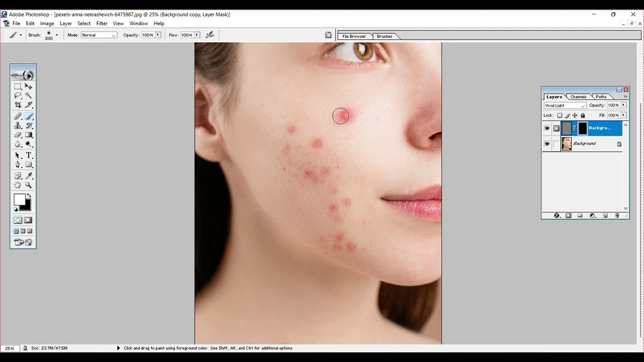Select the Dodge tool
This screenshot has width=644, height=362.
tap(29, 144)
